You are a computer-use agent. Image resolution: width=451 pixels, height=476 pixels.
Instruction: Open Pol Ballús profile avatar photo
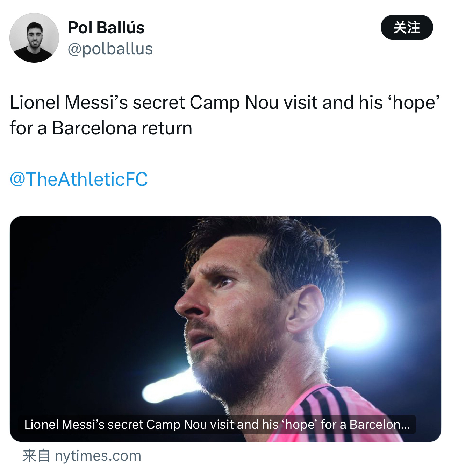click(x=34, y=38)
